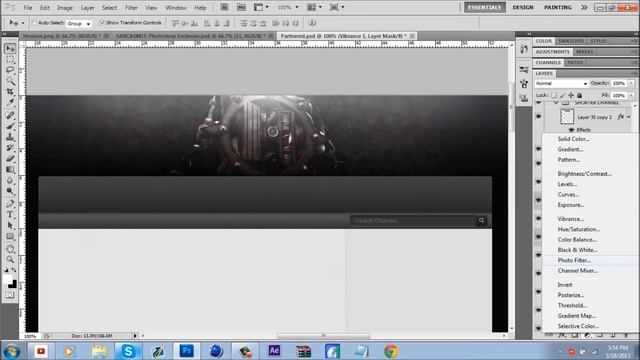Toggle Show Transform Controls checkbox
The image size is (640, 360).
pyautogui.click(x=102, y=23)
